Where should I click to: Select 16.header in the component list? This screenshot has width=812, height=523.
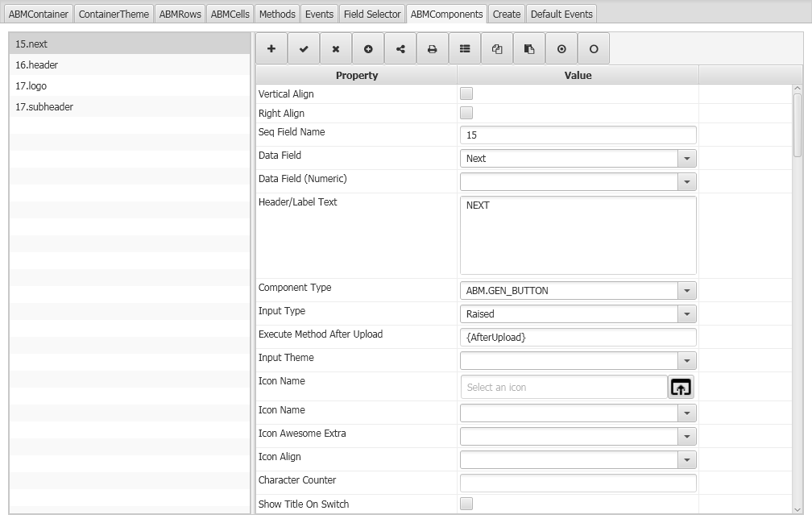37,65
